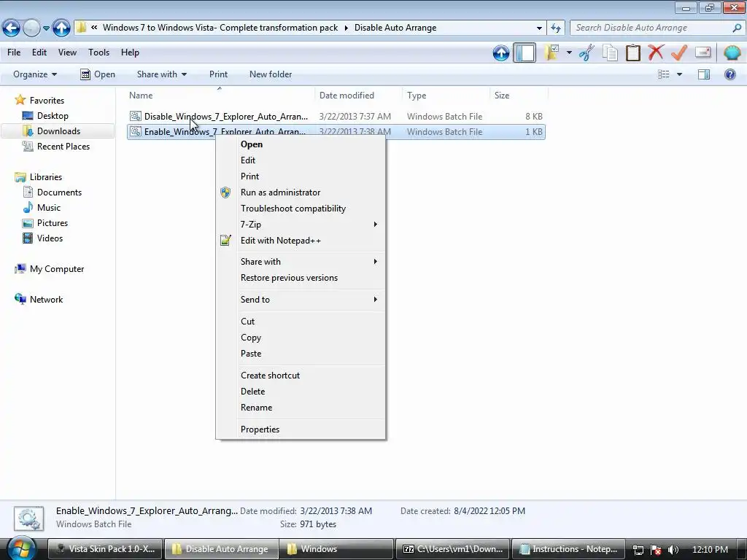Switch to Vista Skin Pack taskbar window
The image size is (747, 560).
(x=105, y=549)
